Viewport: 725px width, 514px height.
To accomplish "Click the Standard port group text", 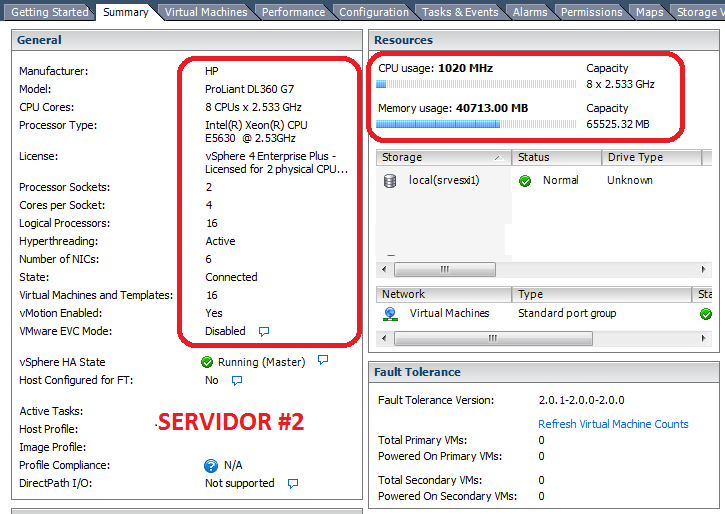I will (x=567, y=313).
